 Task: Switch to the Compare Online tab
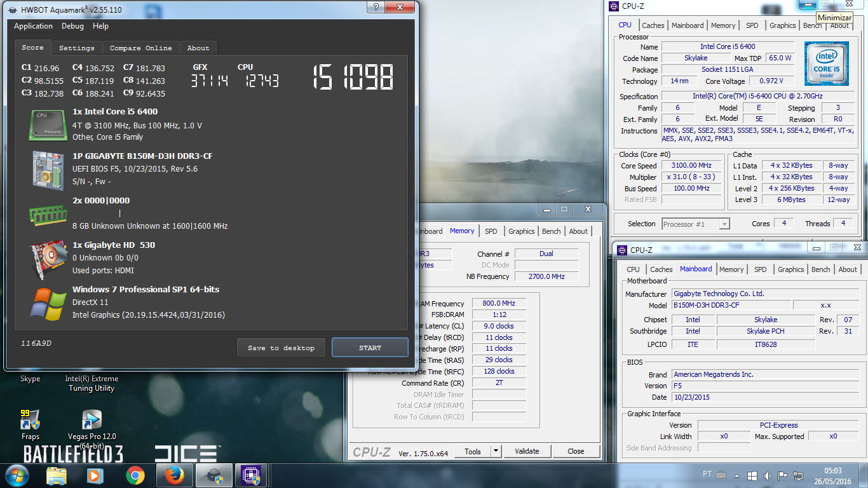pyautogui.click(x=141, y=48)
